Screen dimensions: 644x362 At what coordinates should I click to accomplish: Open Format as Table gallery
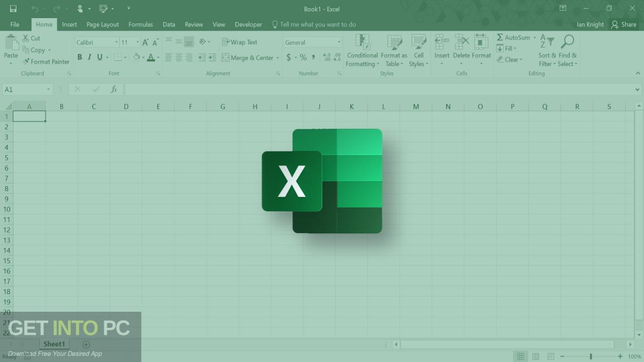coord(394,51)
